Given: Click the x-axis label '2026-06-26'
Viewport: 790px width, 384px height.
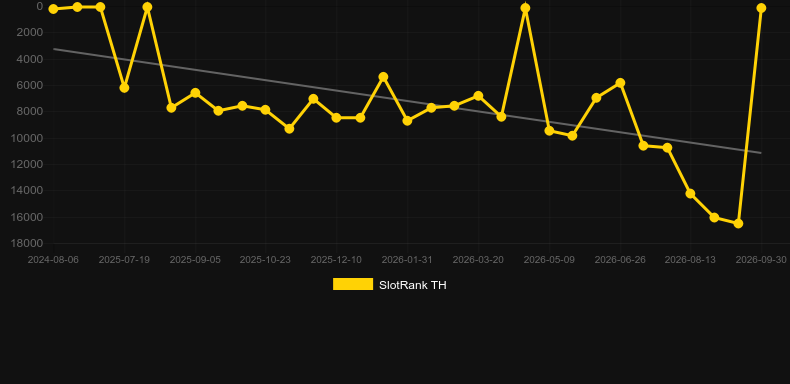Looking at the screenshot, I should pos(620,260).
